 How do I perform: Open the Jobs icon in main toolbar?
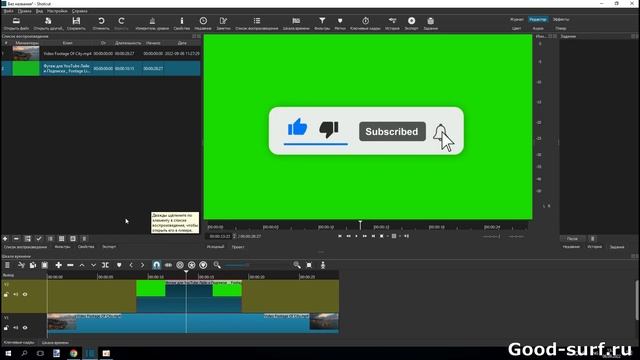430,21
